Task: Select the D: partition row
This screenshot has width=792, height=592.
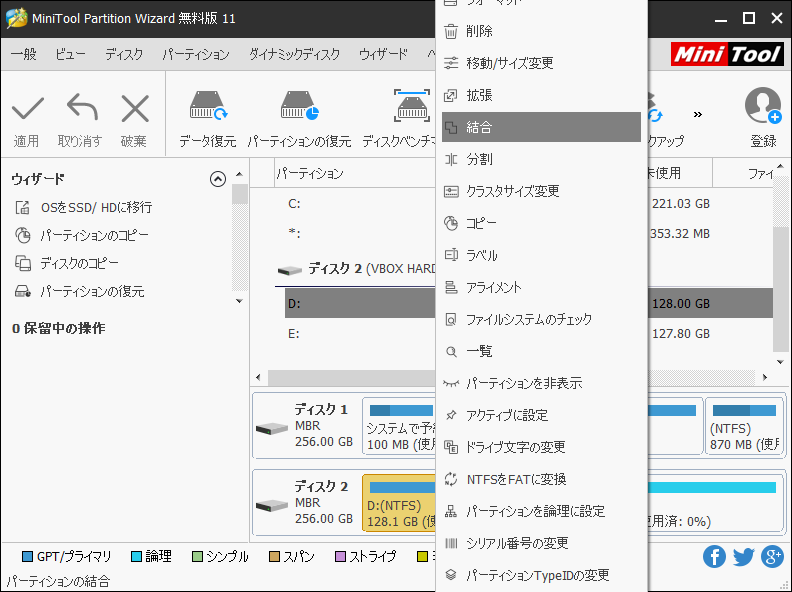Action: (360, 304)
